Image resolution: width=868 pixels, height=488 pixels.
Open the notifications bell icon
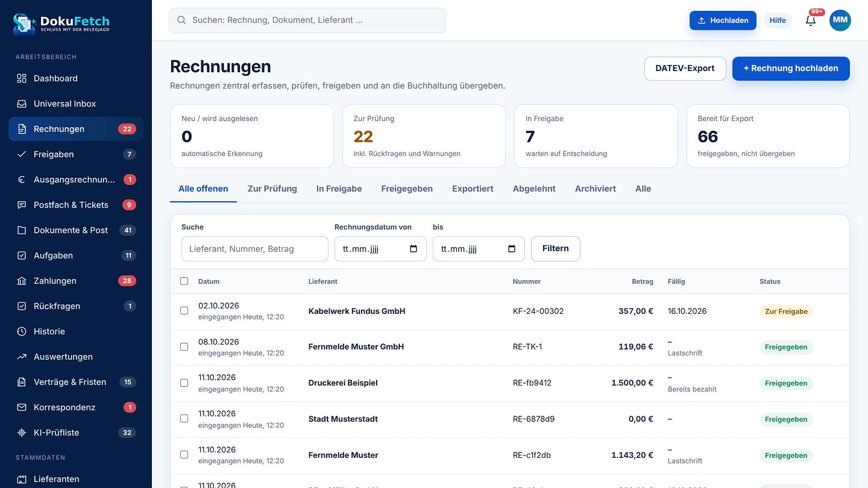point(811,20)
